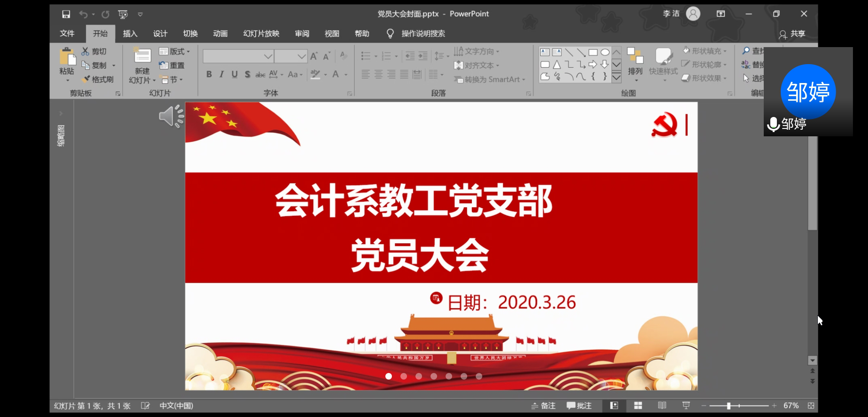Click the Save icon in quick access toolbar

[66, 14]
